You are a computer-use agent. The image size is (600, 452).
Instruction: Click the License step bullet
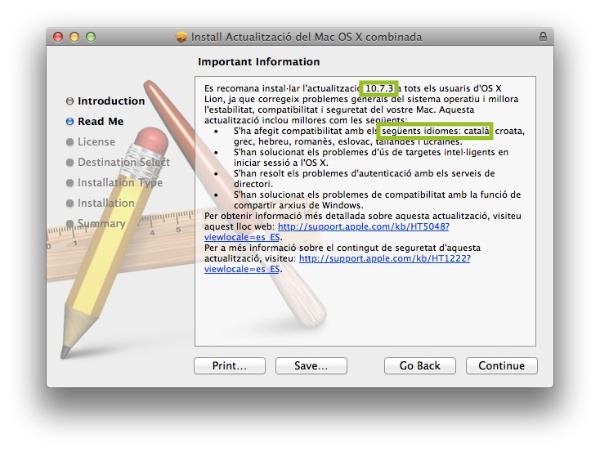tap(70, 142)
